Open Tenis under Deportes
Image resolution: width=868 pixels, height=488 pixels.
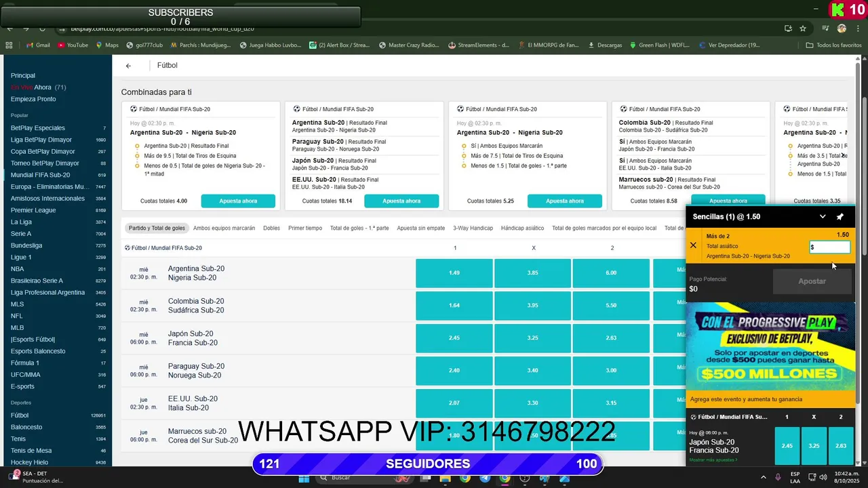[x=18, y=439]
